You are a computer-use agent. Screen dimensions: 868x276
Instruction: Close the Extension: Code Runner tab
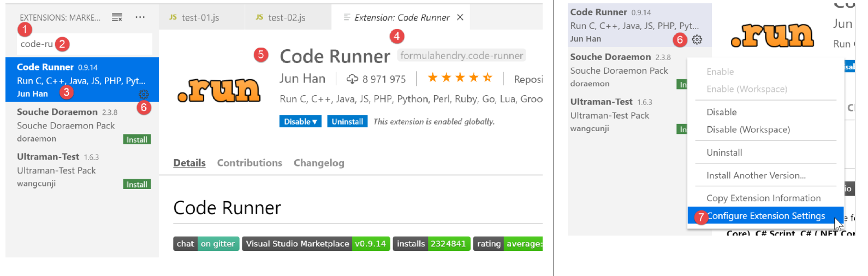coord(460,17)
